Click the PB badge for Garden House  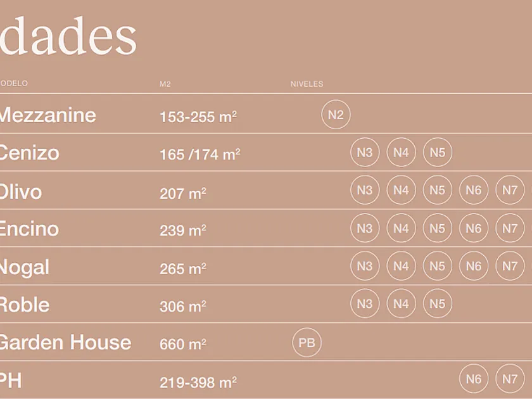307,343
